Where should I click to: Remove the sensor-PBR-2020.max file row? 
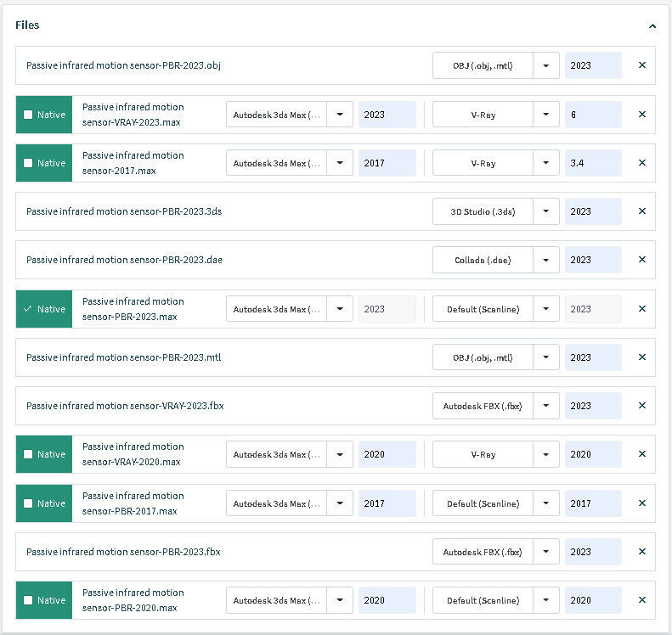(641, 600)
